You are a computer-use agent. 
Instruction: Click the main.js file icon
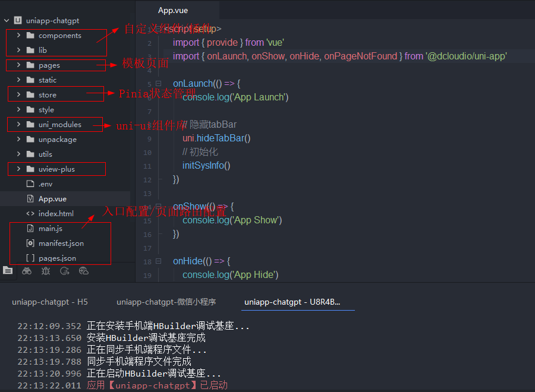tap(30, 228)
